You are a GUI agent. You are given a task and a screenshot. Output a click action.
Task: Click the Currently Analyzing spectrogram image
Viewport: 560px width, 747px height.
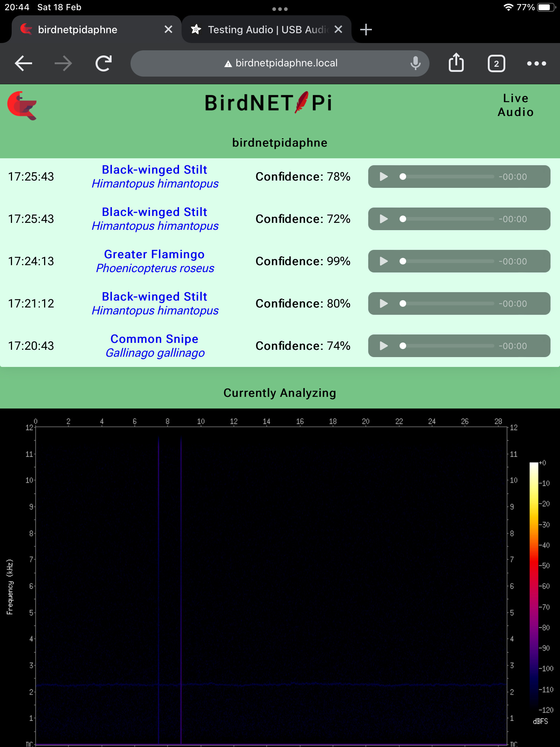(x=280, y=578)
